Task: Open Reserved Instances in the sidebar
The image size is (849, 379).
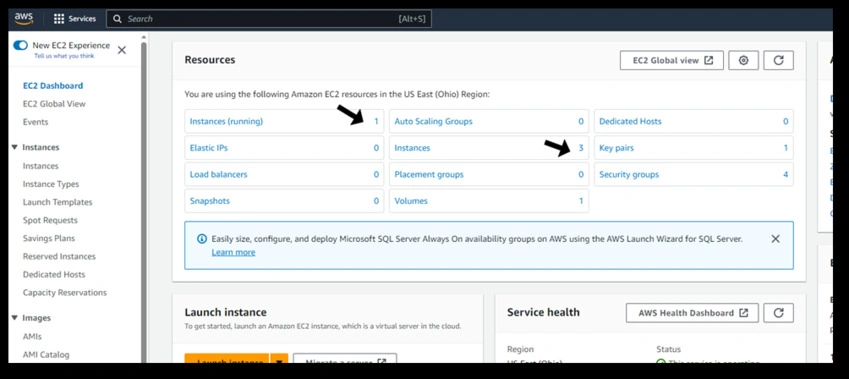Action: (x=59, y=257)
